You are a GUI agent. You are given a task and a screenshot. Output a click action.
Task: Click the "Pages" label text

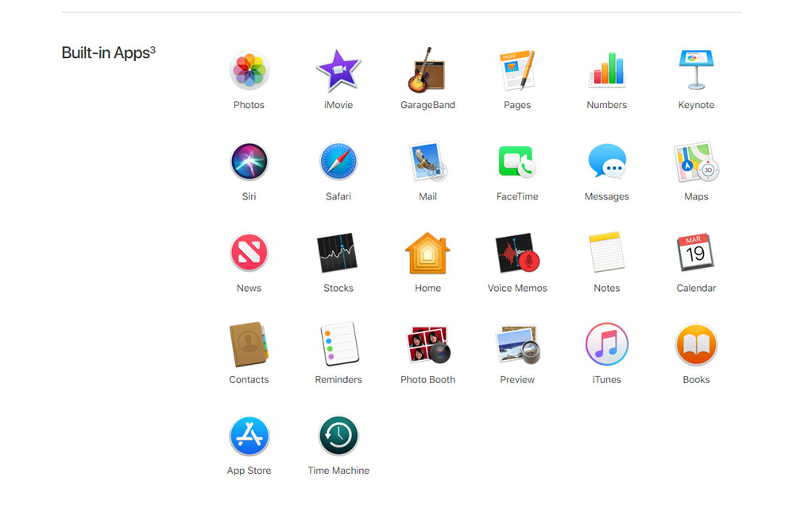click(x=516, y=105)
